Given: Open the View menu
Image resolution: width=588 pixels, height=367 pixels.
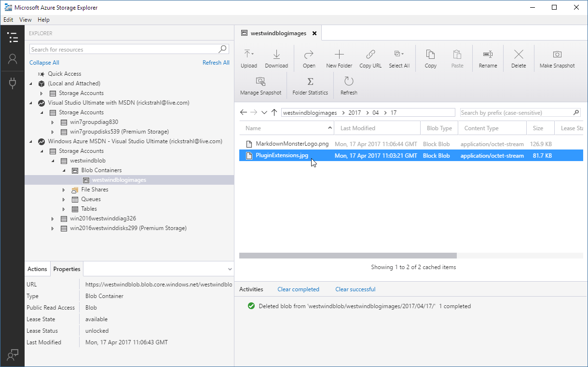Looking at the screenshot, I should pyautogui.click(x=26, y=20).
